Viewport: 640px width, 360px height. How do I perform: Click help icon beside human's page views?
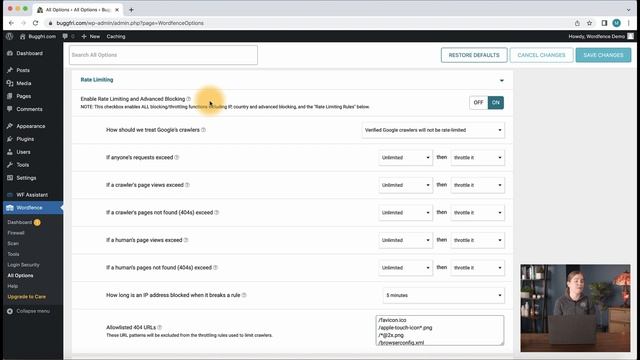pos(186,240)
